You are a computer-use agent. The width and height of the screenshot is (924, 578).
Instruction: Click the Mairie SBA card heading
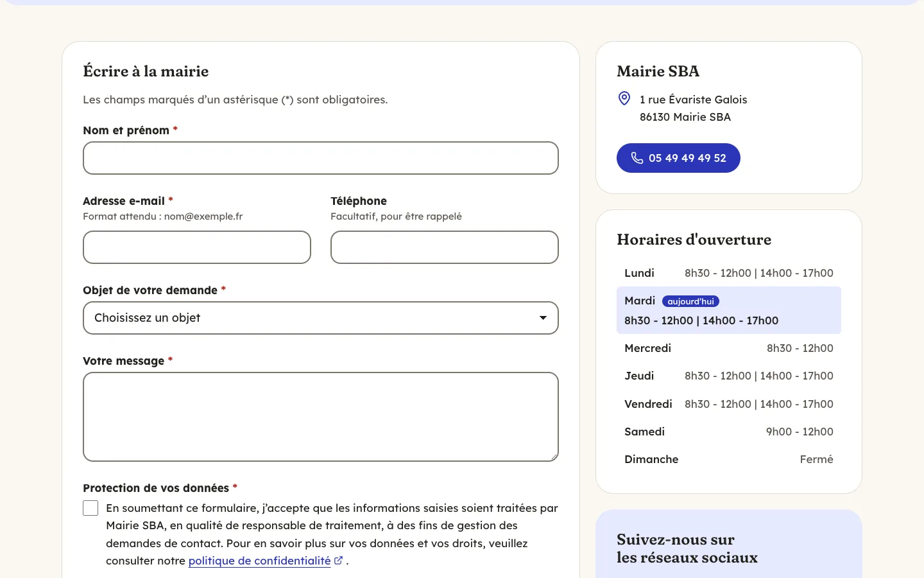tap(658, 71)
